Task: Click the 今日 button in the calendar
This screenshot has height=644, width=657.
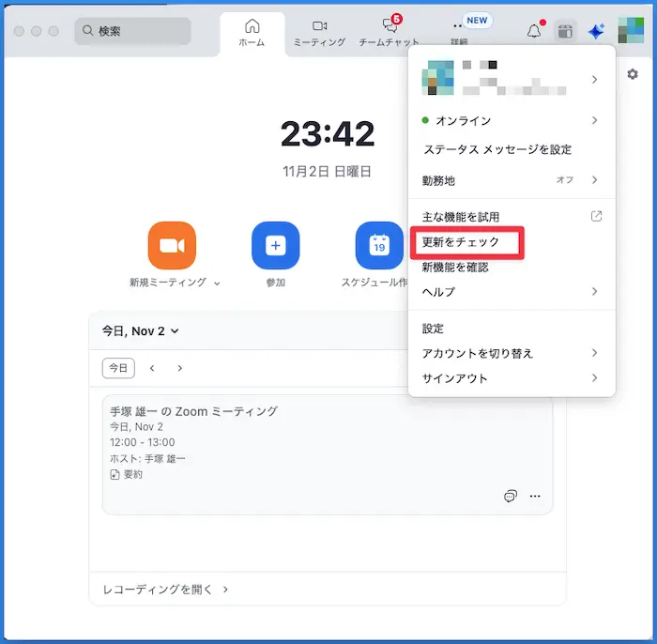Action: tap(118, 368)
